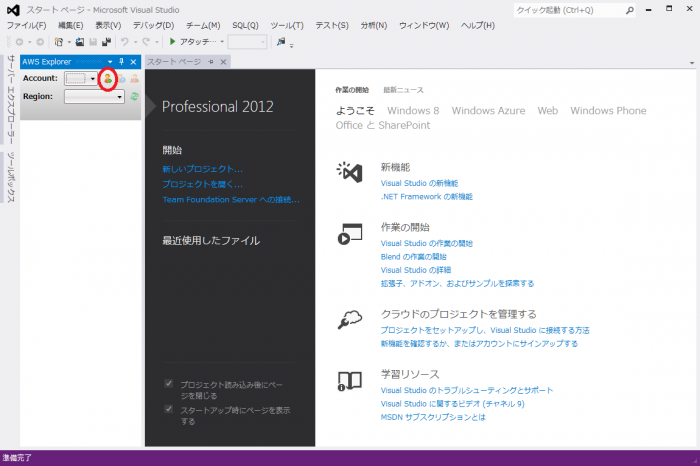This screenshot has height=466, width=700.
Task: Click the プロジェクトを開く... link
Action: 203,184
